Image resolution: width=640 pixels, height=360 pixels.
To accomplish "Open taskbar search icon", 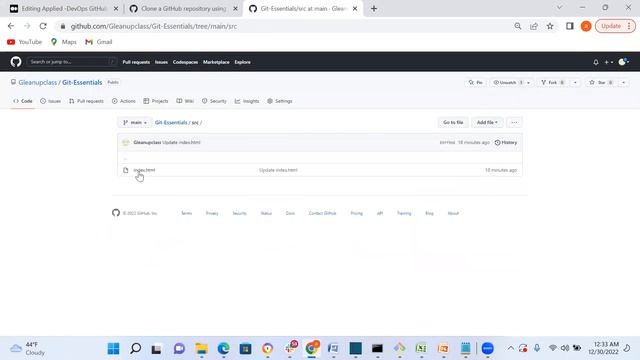I will click(136, 349).
